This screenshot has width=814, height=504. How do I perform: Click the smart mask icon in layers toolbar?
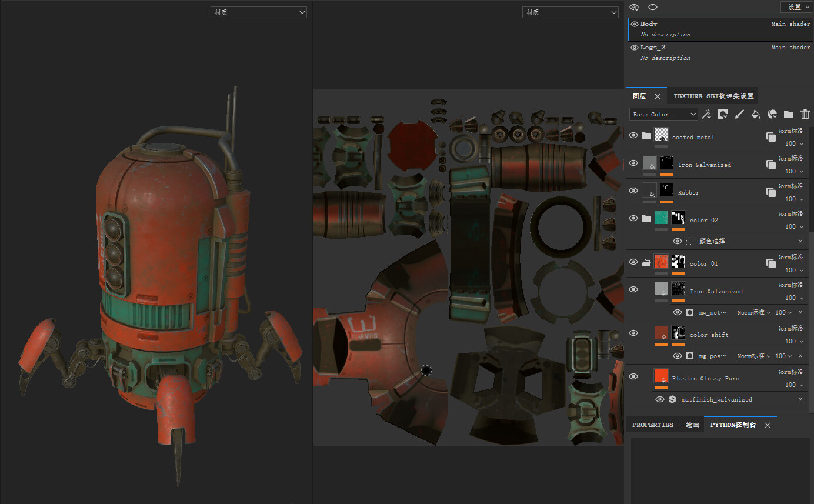coord(722,114)
